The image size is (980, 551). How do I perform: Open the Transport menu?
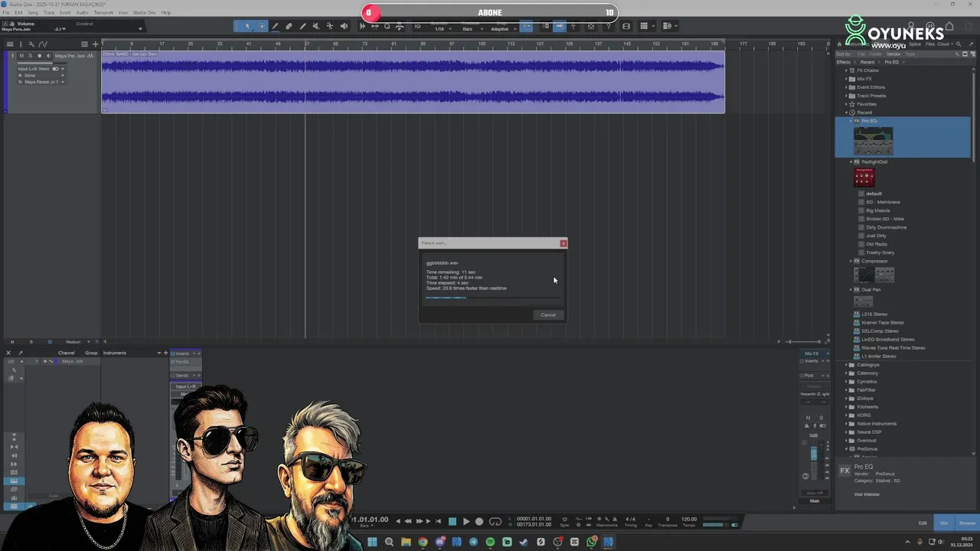pos(103,13)
